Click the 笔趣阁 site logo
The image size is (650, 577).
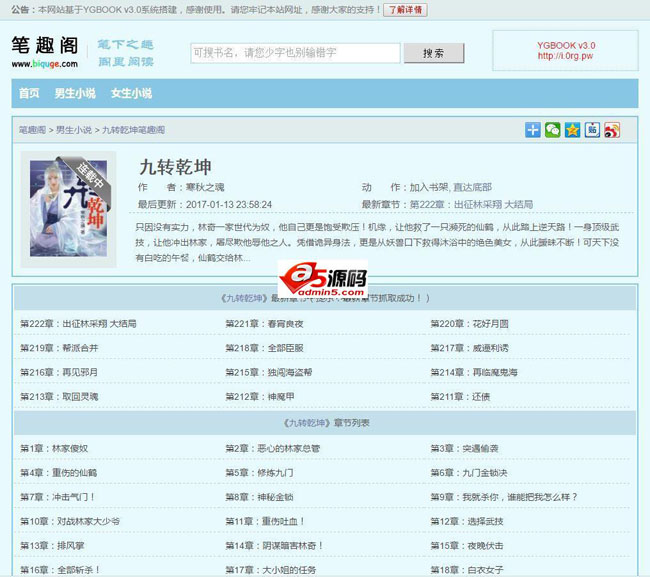[x=45, y=52]
